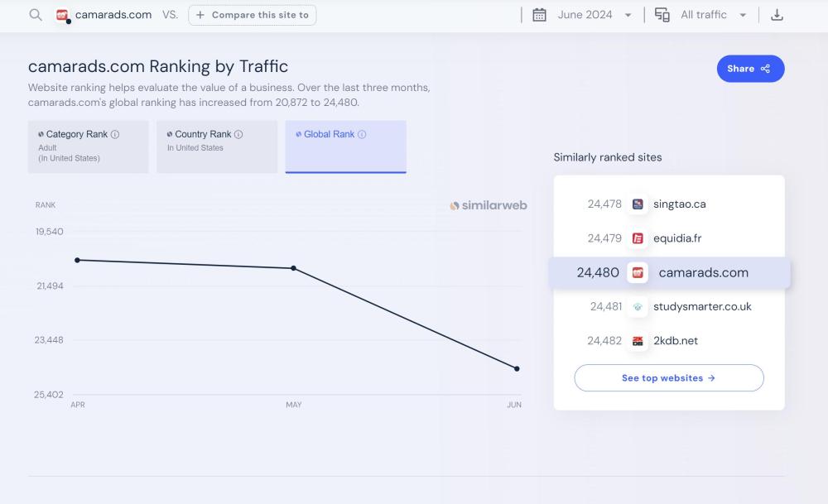Switch to the Category Rank tab
This screenshot has height=504, width=828.
tap(88, 146)
